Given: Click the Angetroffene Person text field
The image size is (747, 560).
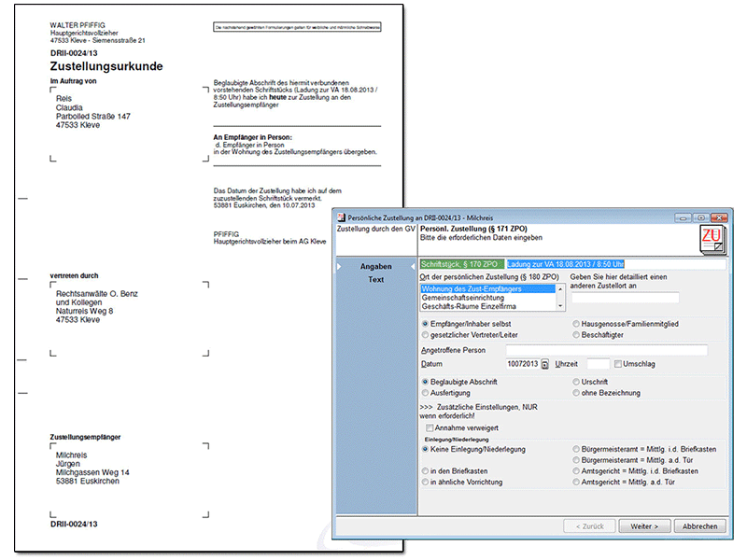Looking at the screenshot, I should 606,350.
